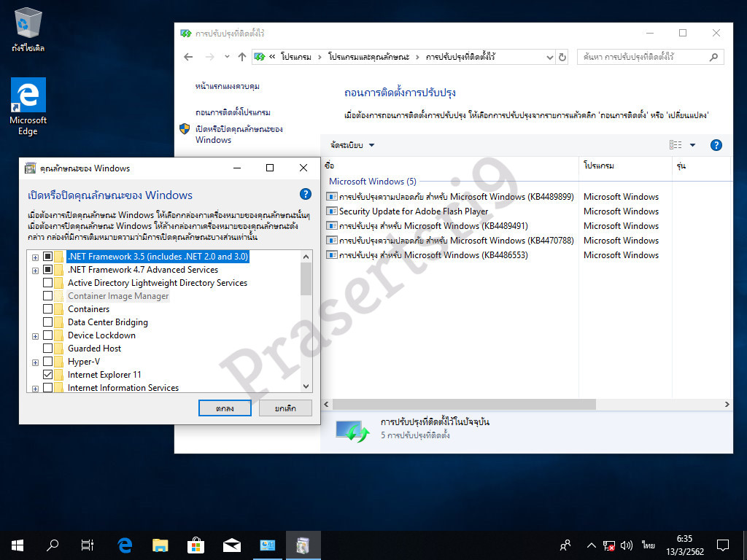Enable Data Center Bridging checkbox

[x=47, y=322]
